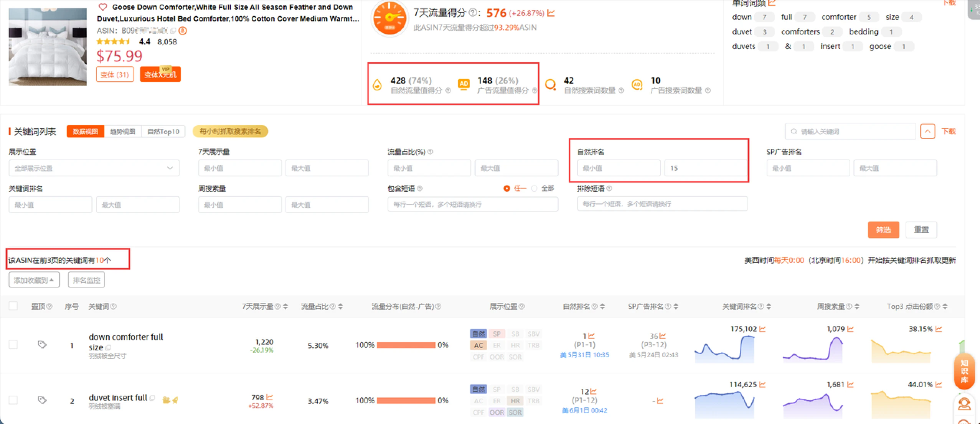Click help icon beside 排除短语
Screen dimensions: 980x424
click(609, 188)
